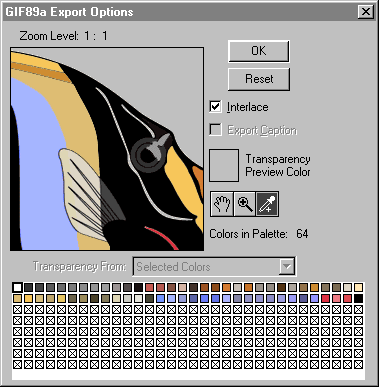The image size is (379, 387).
Task: Select the Hand pan tool
Action: tap(222, 204)
